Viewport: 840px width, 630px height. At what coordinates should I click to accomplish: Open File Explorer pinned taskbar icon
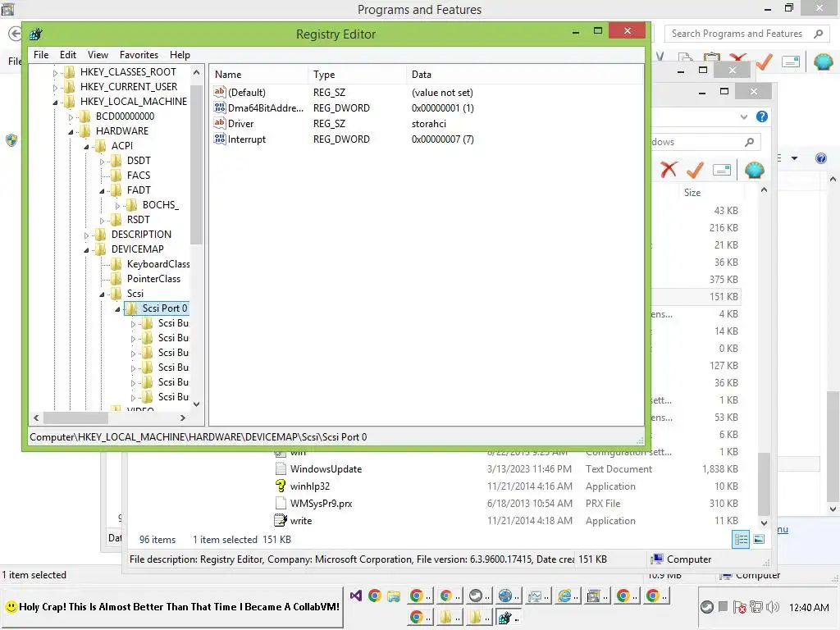point(394,596)
